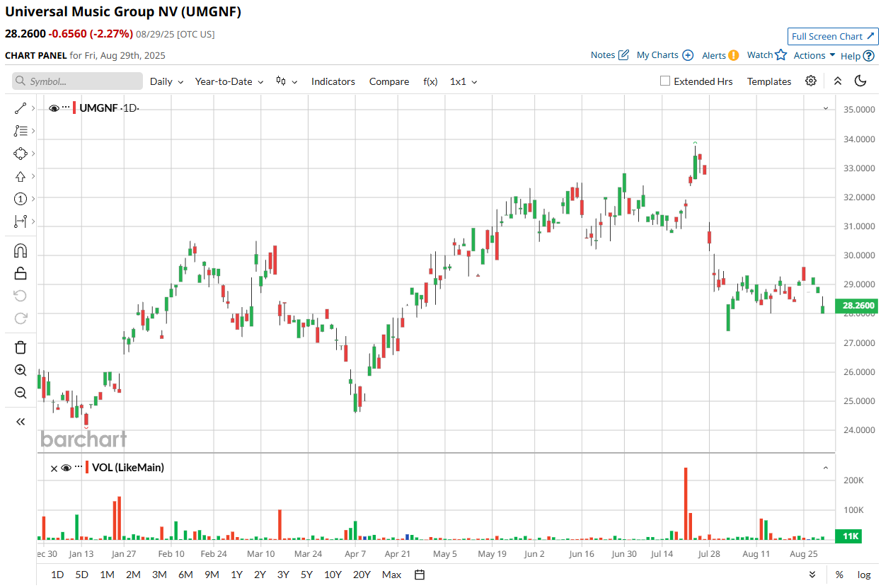This screenshot has width=893, height=588.
Task: Expand Fibonacci tool options chevron
Action: [x=33, y=131]
